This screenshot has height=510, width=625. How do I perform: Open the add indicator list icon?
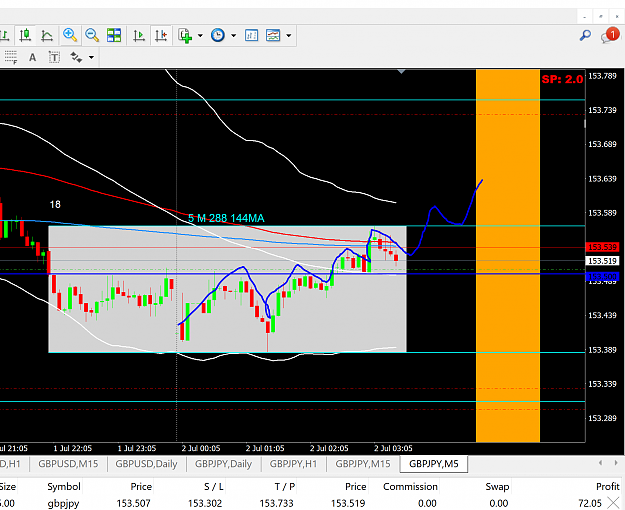185,35
